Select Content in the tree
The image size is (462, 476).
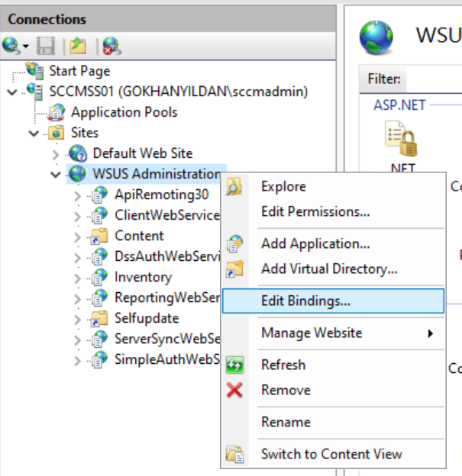click(139, 236)
